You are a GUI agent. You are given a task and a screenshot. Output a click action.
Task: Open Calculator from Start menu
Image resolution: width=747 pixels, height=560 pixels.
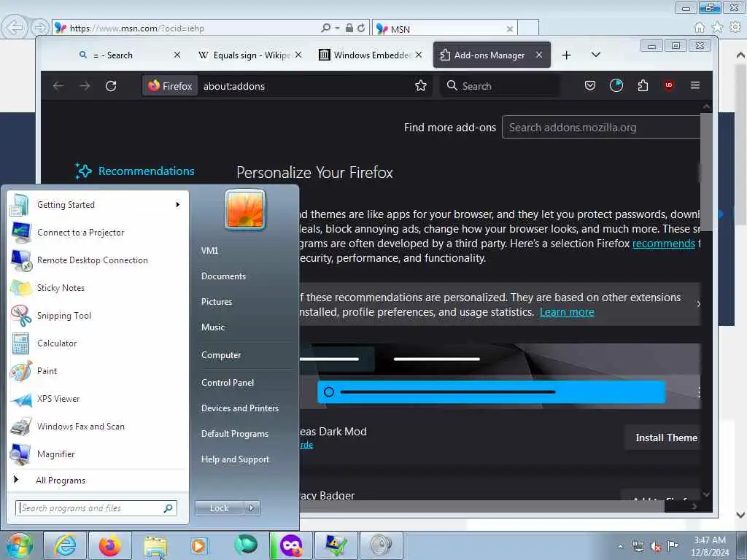pyautogui.click(x=98, y=343)
